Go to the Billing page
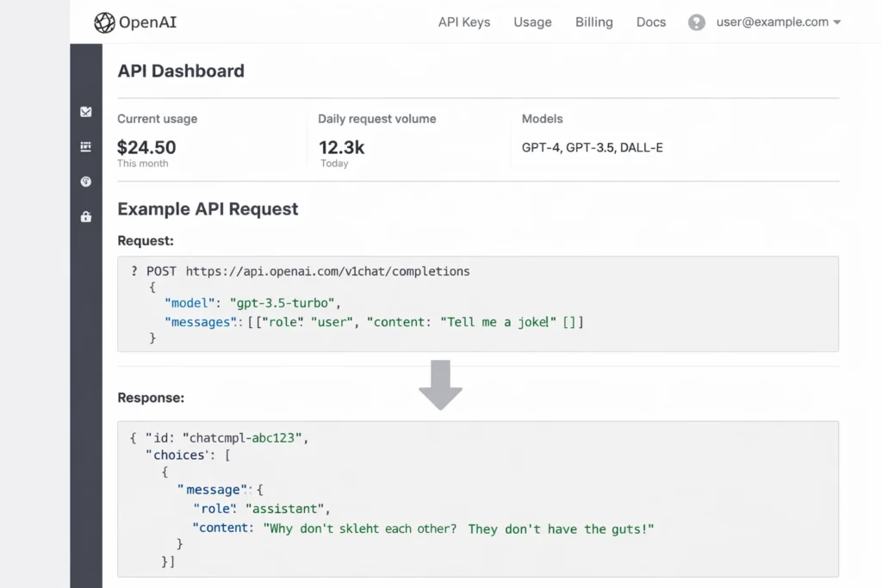The height and width of the screenshot is (588, 882). (x=594, y=22)
